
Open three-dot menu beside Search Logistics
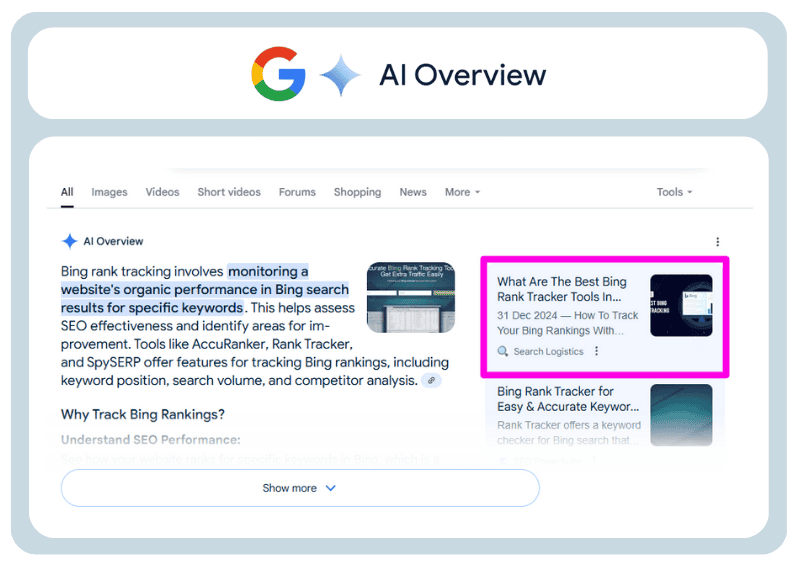click(x=596, y=351)
